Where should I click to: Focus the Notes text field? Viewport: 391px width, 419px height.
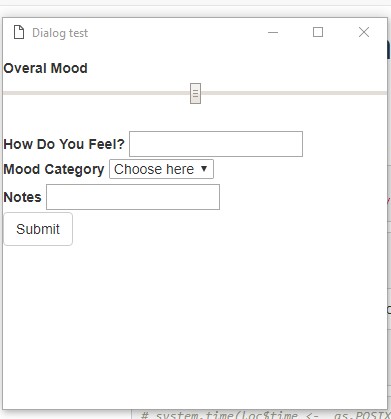coord(133,197)
